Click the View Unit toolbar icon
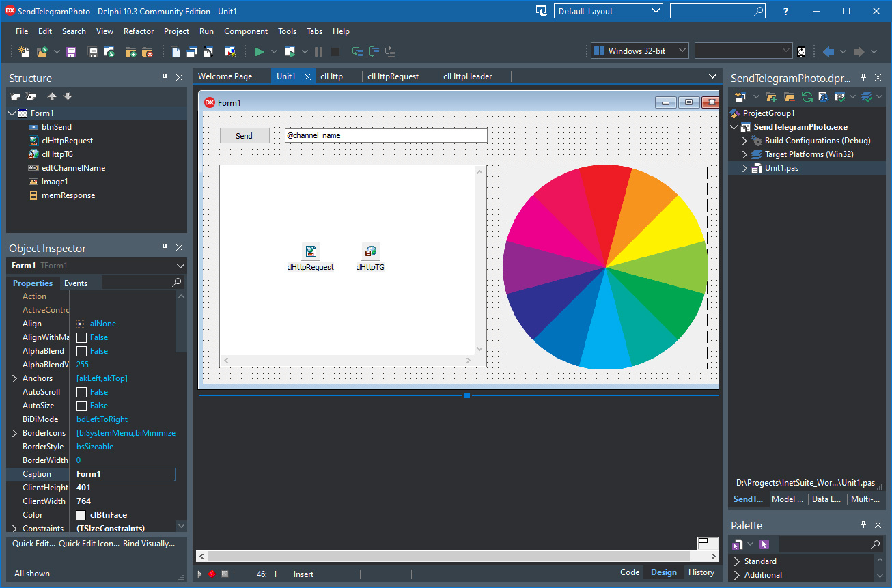Image resolution: width=892 pixels, height=588 pixels. (176, 52)
